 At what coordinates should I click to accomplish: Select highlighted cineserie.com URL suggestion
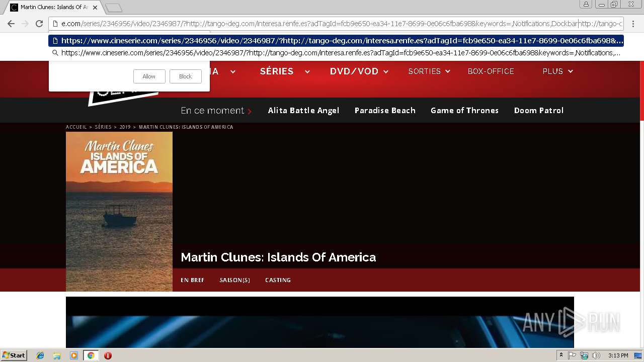(336, 41)
